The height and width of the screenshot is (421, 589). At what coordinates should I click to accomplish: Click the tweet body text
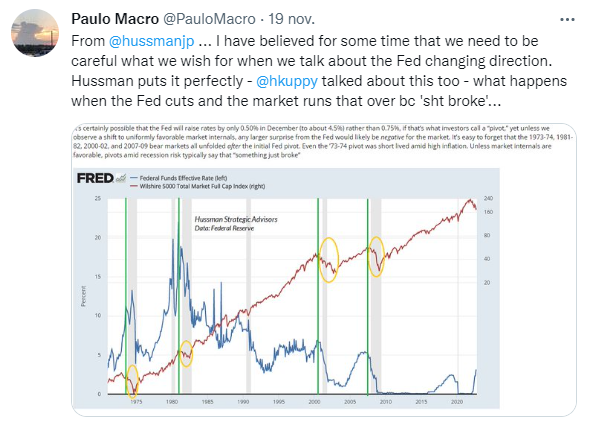click(319, 71)
